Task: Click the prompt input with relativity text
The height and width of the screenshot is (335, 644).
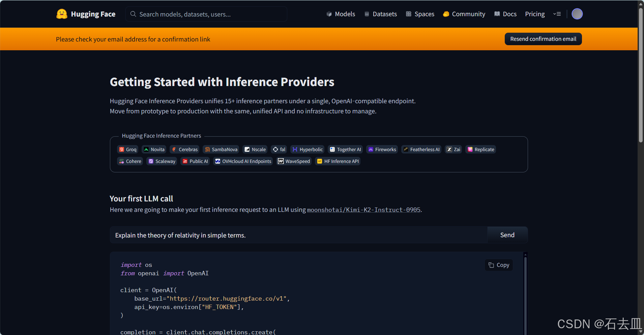Action: coord(299,235)
